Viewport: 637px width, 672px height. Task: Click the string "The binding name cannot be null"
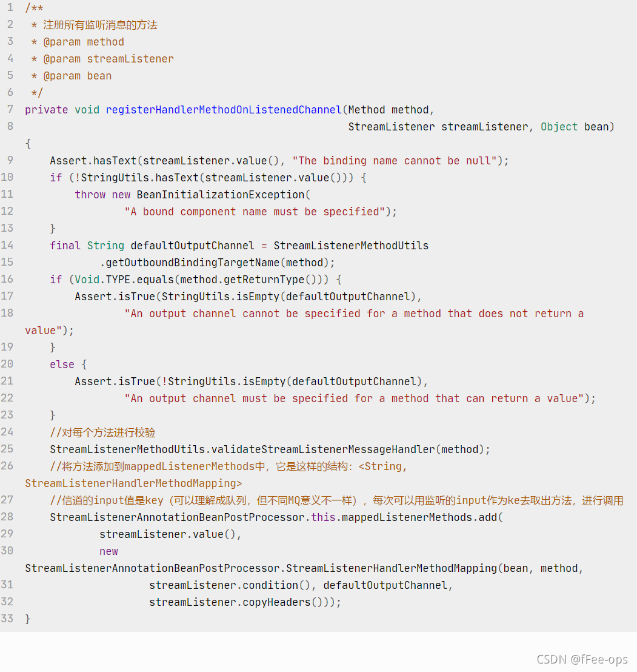coord(395,161)
